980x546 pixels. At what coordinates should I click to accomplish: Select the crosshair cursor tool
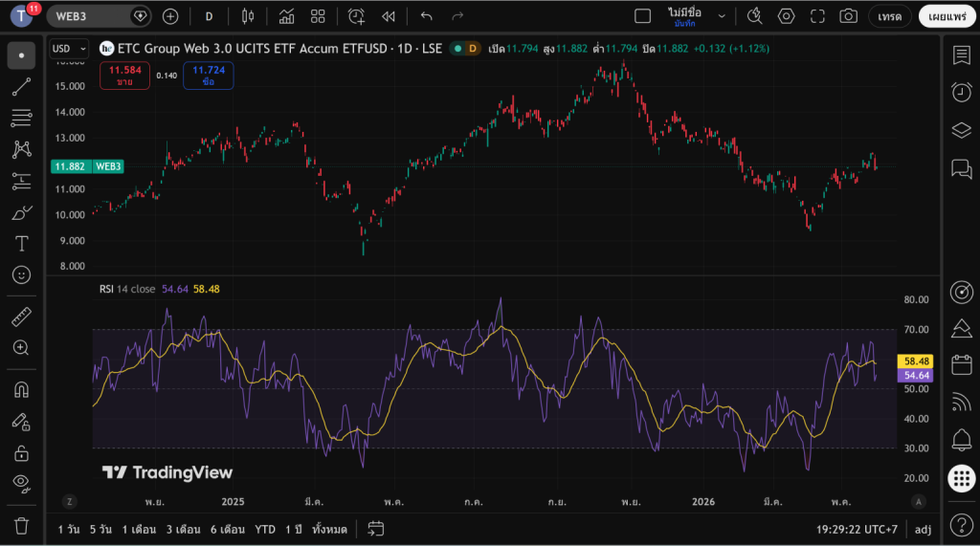point(21,55)
